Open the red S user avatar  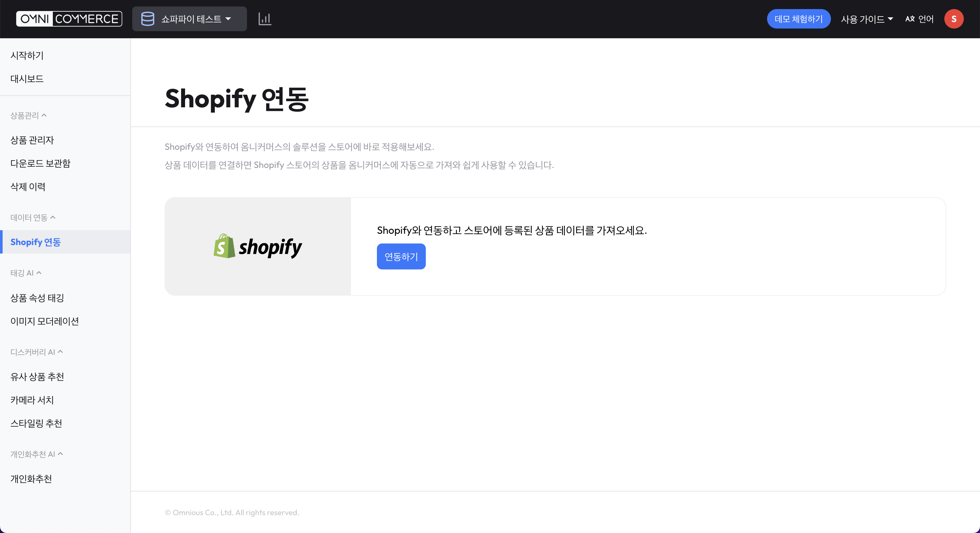(x=954, y=19)
